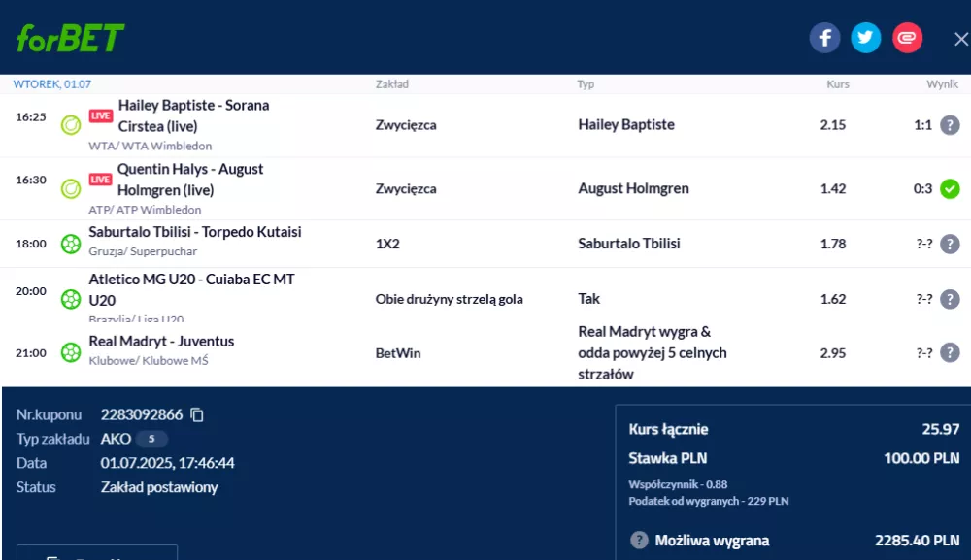971x560 pixels.
Task: Click the button below Status row
Action: [96, 552]
